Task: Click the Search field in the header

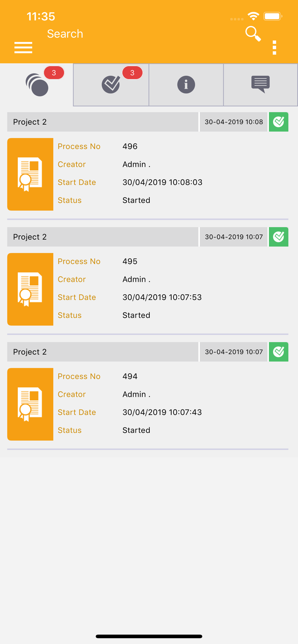Action: click(x=65, y=34)
